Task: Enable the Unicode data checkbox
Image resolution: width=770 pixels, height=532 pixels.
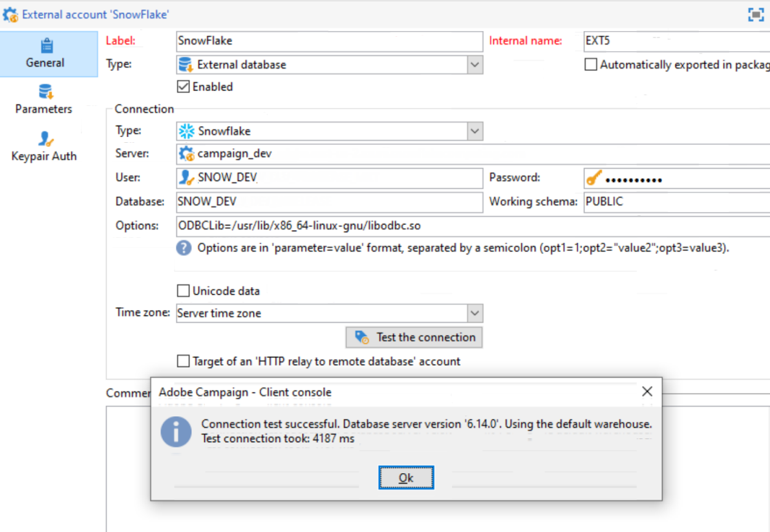Action: click(x=183, y=291)
